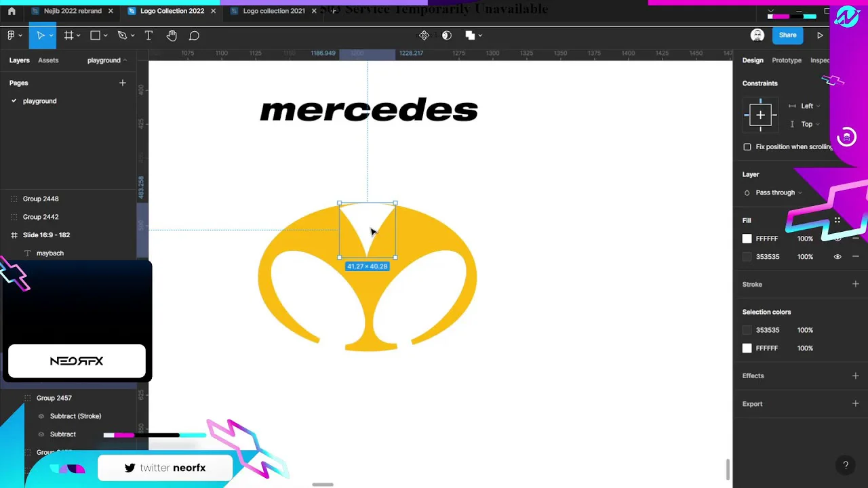Select the Rectangle shape tool

coord(95,35)
